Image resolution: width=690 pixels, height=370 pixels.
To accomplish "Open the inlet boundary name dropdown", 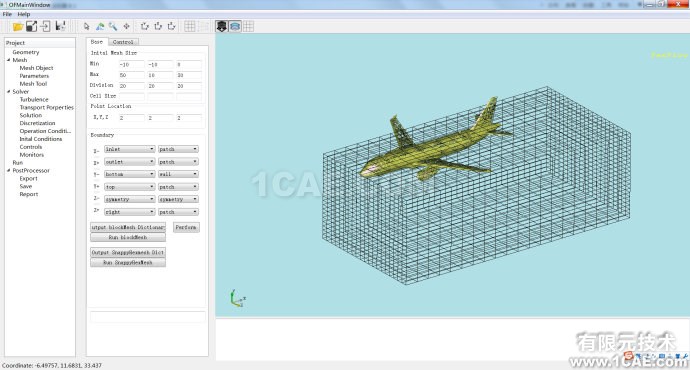I will (x=129, y=149).
